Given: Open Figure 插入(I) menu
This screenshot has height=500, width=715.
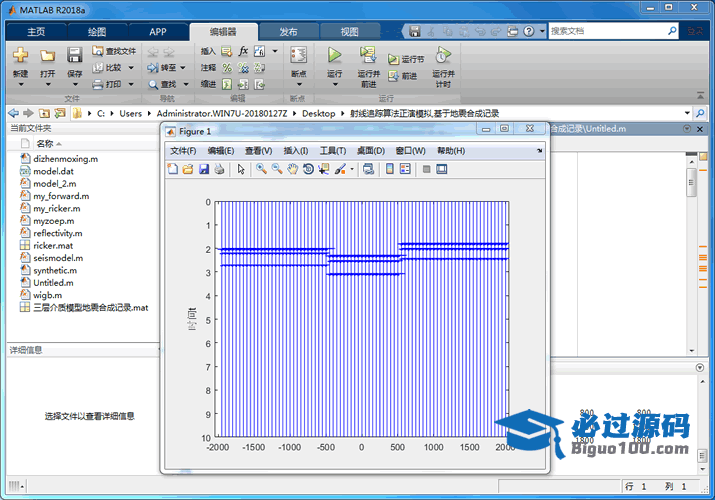Looking at the screenshot, I should click(295, 151).
